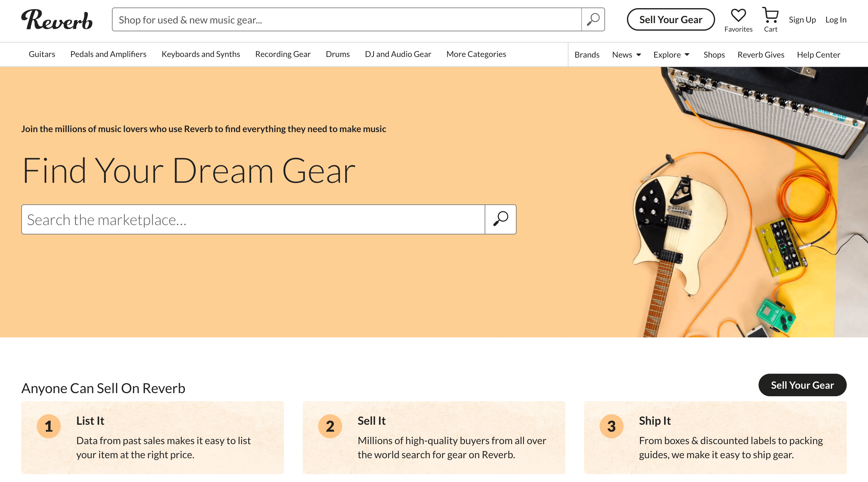Open the Recording Gear category
This screenshot has height=482, width=868.
283,54
